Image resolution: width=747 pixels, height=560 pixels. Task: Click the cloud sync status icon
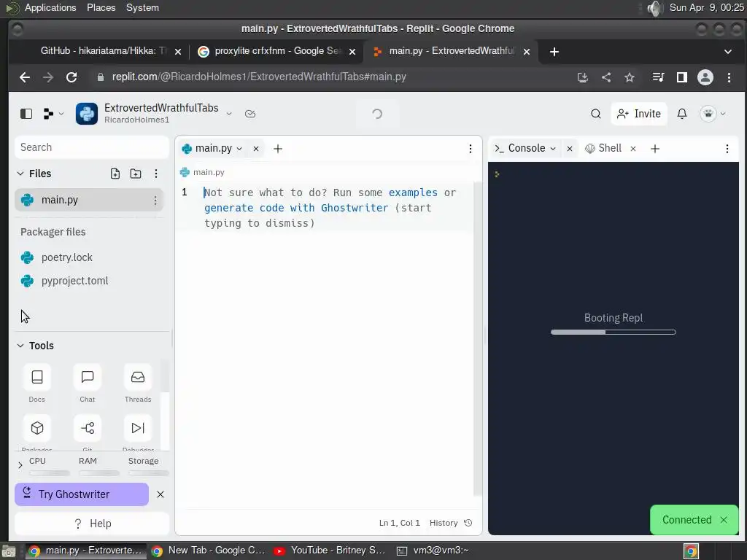point(250,114)
